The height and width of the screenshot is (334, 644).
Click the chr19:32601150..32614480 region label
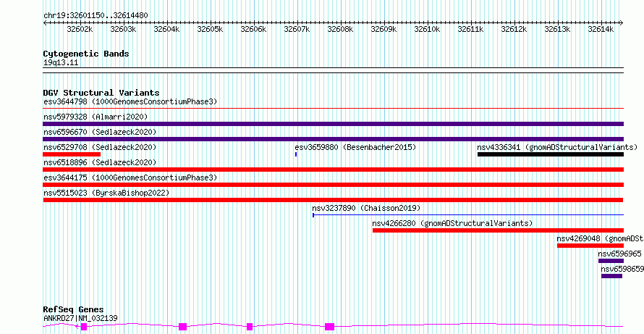click(x=96, y=15)
